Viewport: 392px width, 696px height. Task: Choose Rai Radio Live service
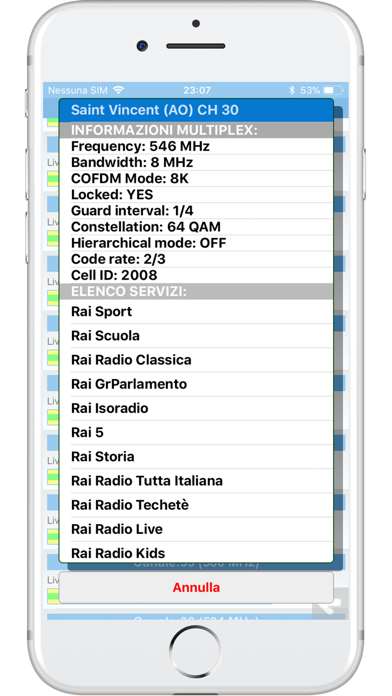point(196,529)
